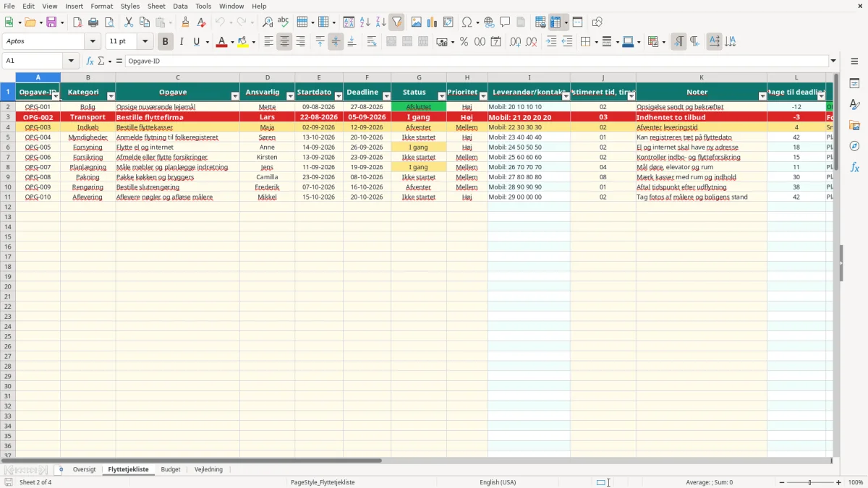The image size is (868, 488).
Task: Toggle Underline formatting
Action: point(196,42)
